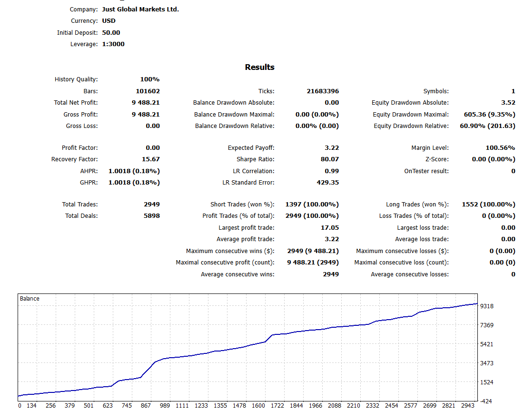The height and width of the screenshot is (420, 524).
Task: Click the 'Balance Drawdown Relative:' label
Action: tap(235, 126)
